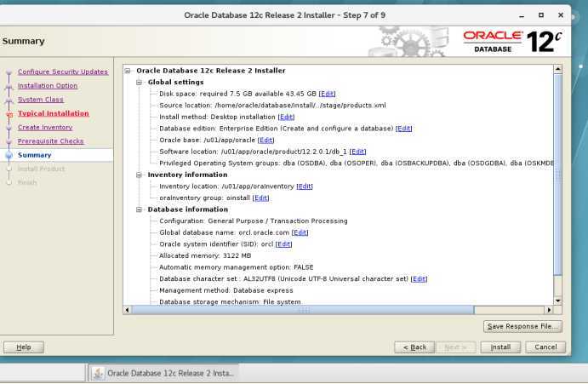
Task: Select the Privileged Operating System groups row
Action: coord(357,163)
